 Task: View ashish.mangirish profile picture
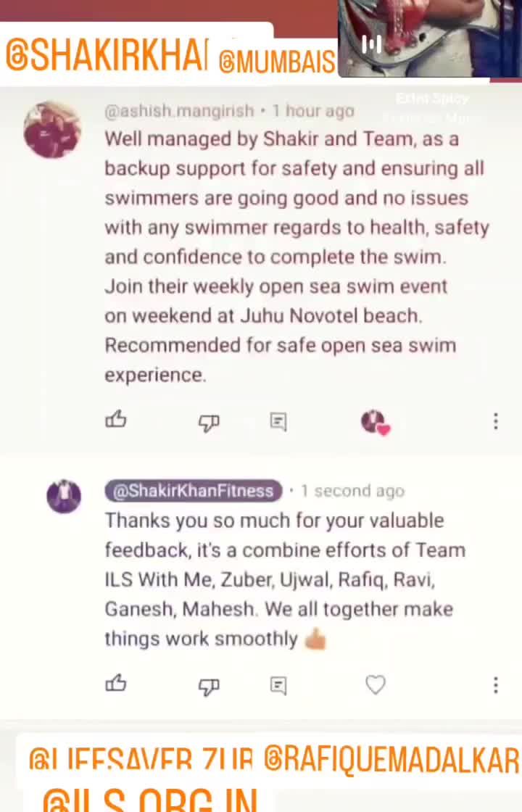(x=52, y=130)
